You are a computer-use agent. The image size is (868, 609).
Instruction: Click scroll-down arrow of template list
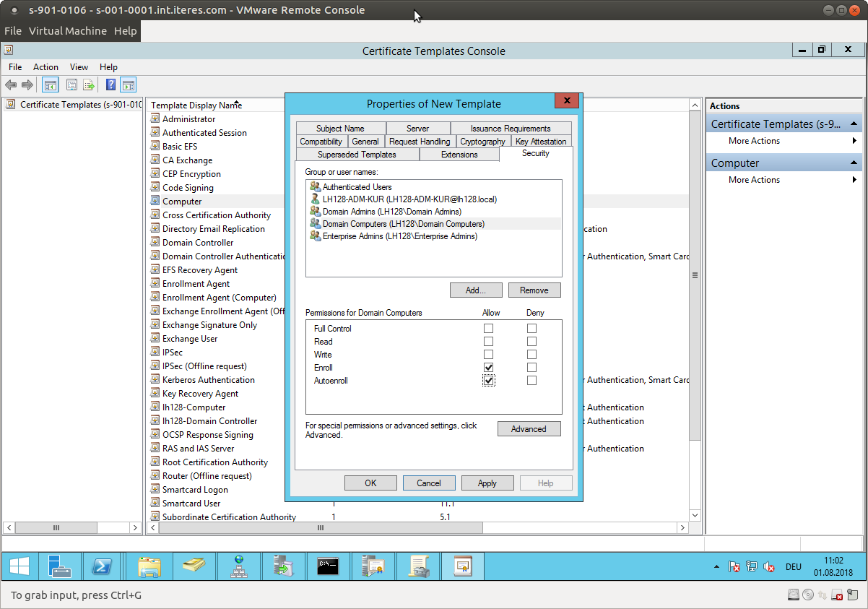point(695,516)
